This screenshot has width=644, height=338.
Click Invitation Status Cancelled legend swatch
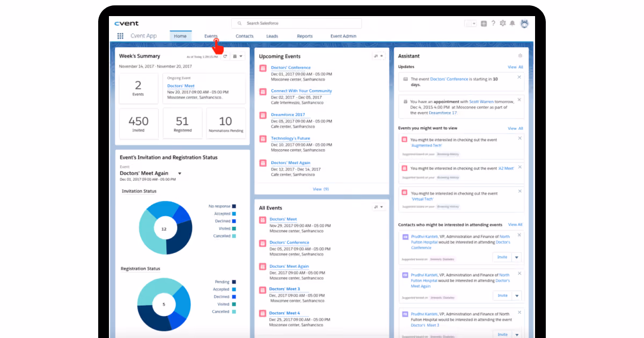[234, 236]
